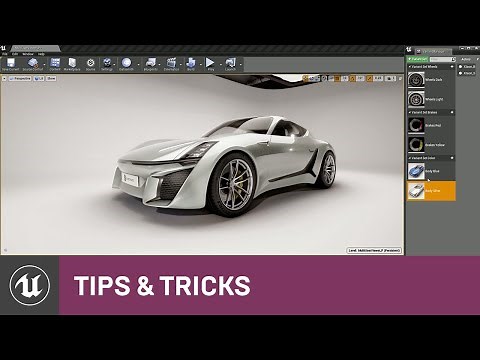Screen dimensions: 480x360
Task: Add variant to Variant Set Color
Action: click(x=452, y=158)
